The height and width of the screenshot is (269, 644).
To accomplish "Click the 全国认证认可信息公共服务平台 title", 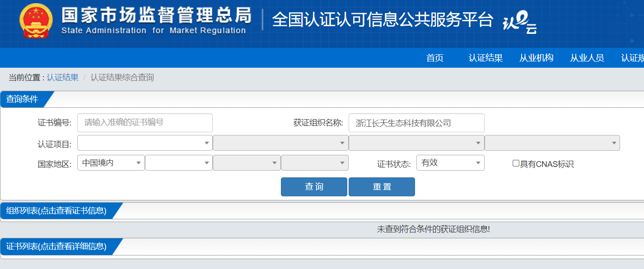I will tap(383, 20).
